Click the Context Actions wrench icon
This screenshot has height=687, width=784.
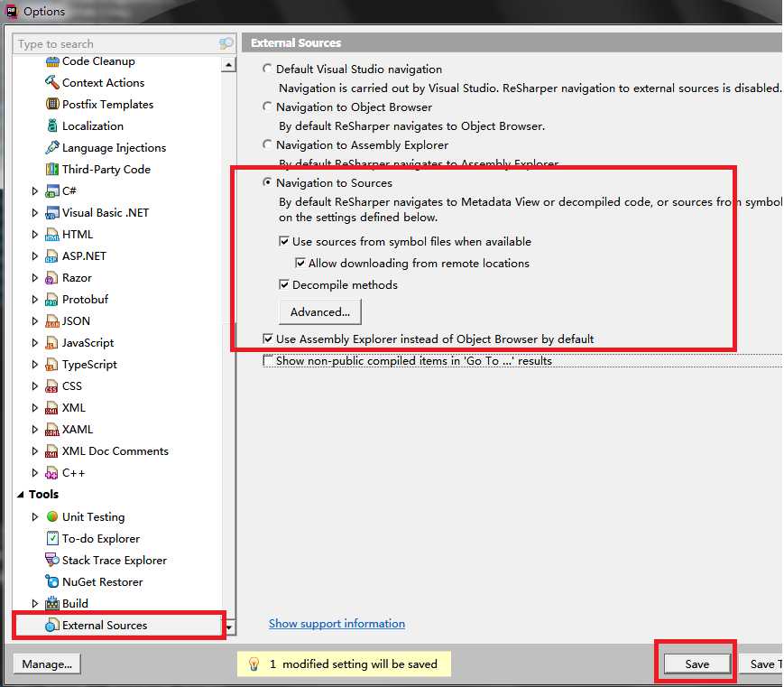52,82
